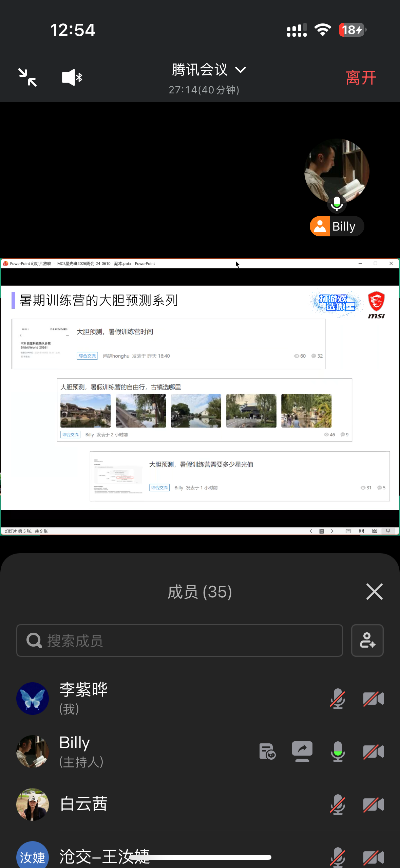Minimize the meeting with the shrink arrows icon
The height and width of the screenshot is (868, 400).
27,77
